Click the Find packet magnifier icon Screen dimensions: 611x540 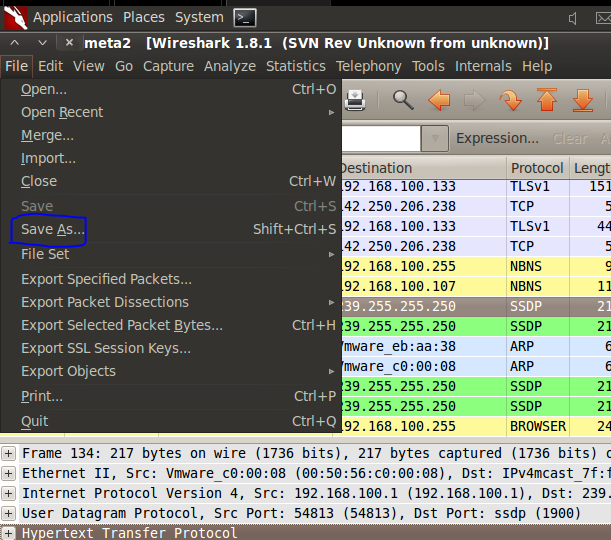click(403, 100)
